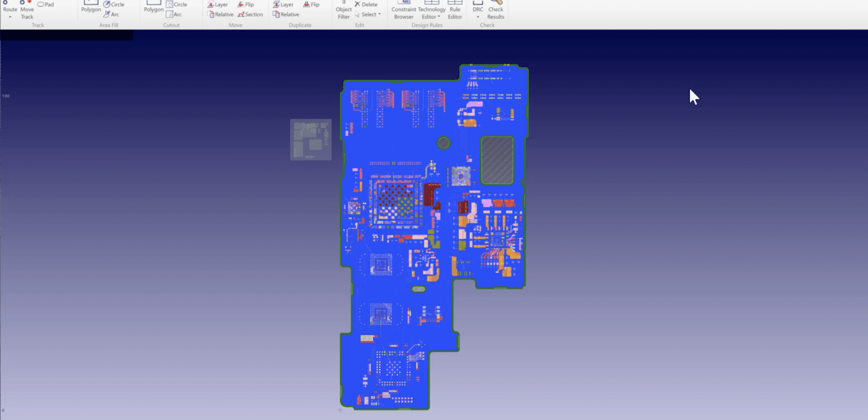This screenshot has width=868, height=420.
Task: Select the Route track tool
Action: [x=10, y=6]
